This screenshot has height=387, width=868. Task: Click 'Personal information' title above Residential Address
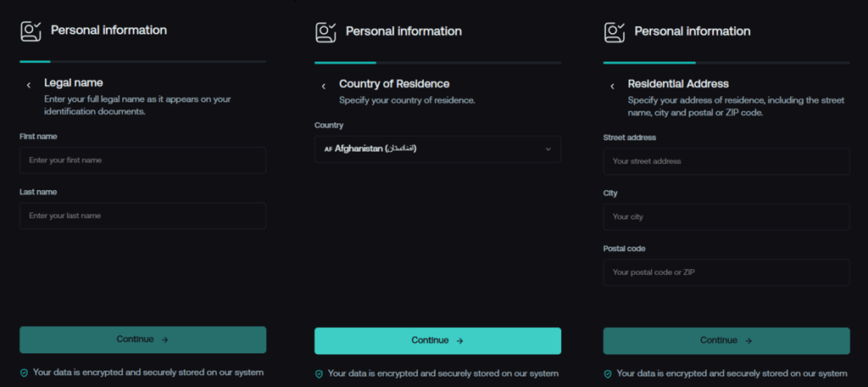coord(693,31)
